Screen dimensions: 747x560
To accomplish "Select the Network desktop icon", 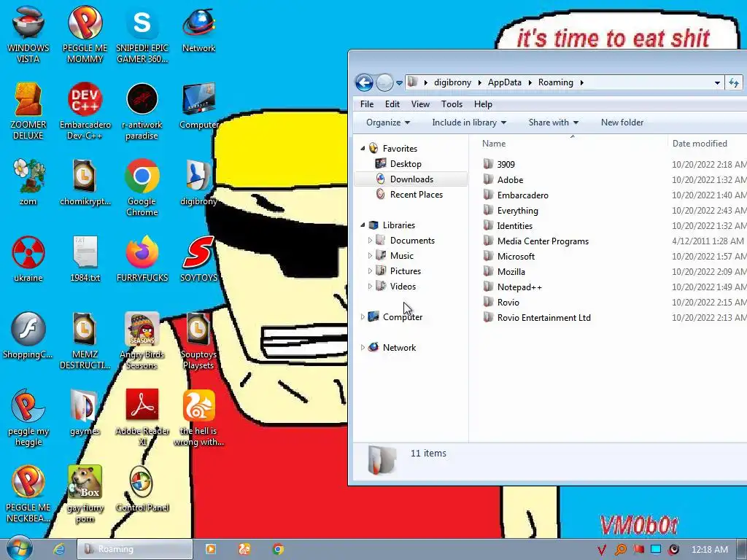I will pos(198,29).
